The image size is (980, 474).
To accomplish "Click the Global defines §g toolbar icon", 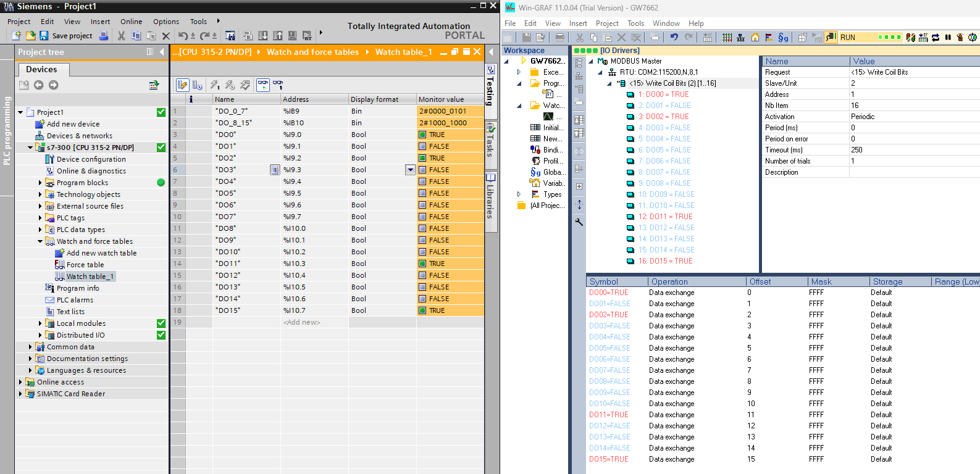I will [783, 38].
